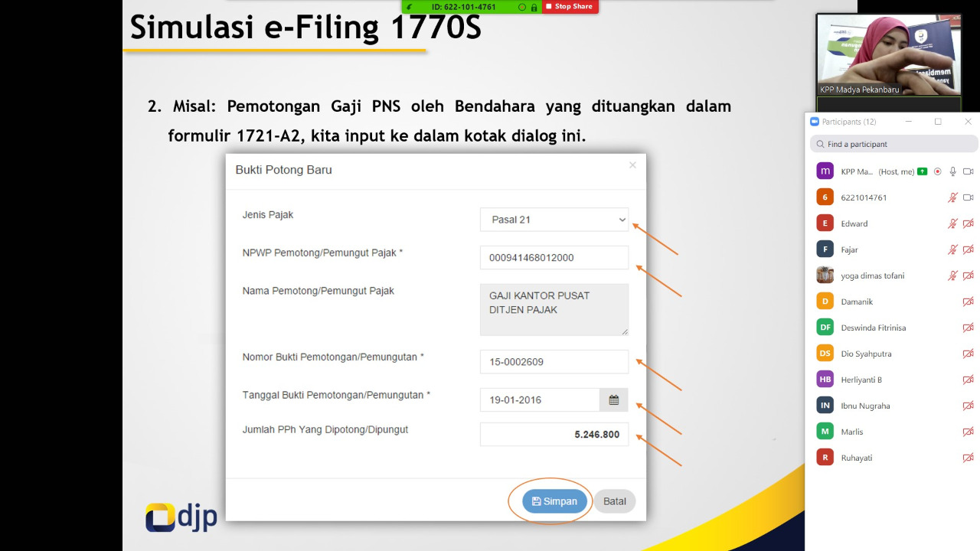980x551 pixels.
Task: Click the recording indicator in share bar
Action: point(521,7)
